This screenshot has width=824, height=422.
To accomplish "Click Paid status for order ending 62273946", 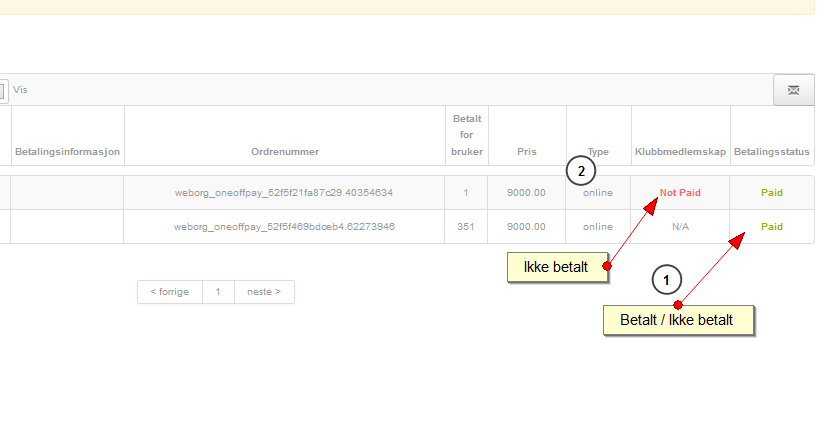I will click(772, 227).
